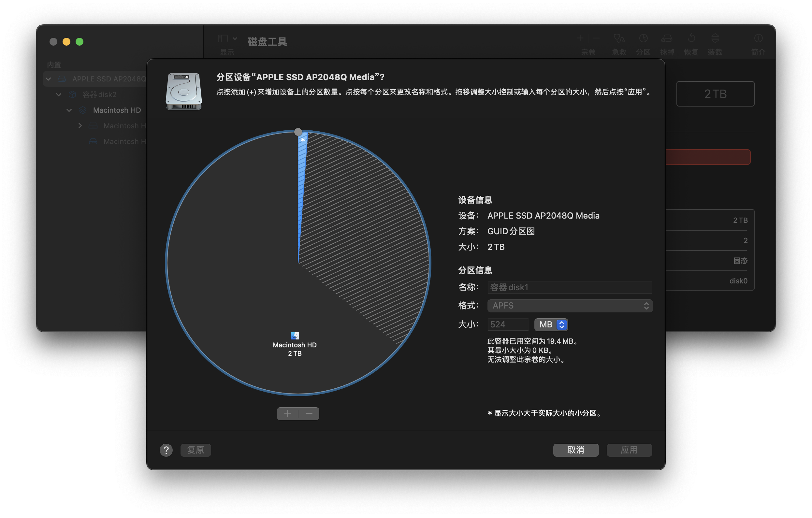Open the MB size unit popup
Image resolution: width=812 pixels, height=518 pixels.
[551, 324]
